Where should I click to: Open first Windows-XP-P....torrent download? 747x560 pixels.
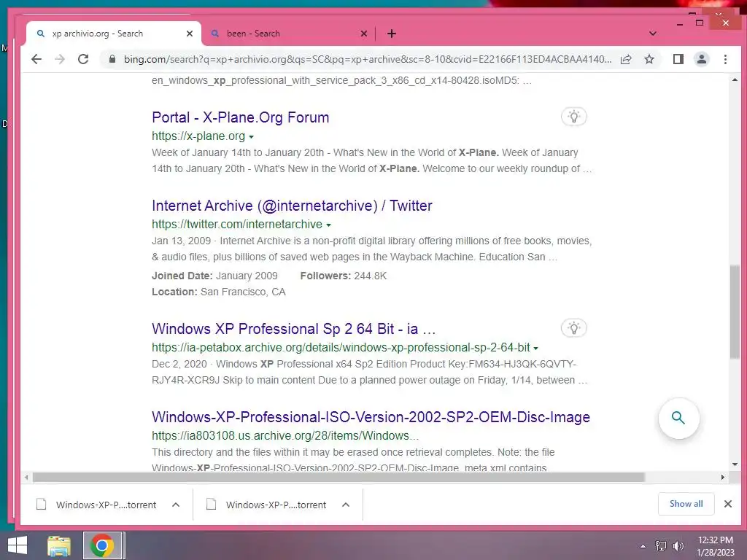point(97,505)
